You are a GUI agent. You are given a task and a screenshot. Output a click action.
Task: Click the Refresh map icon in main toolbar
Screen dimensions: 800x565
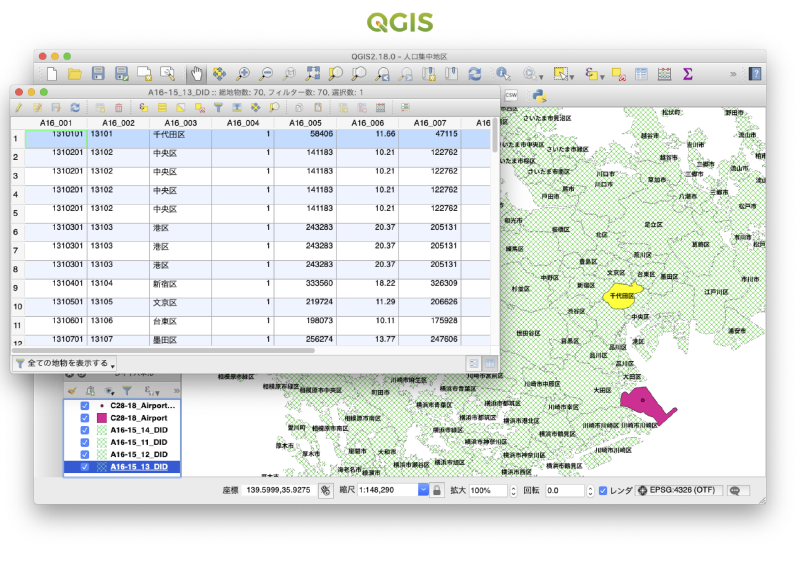click(475, 74)
